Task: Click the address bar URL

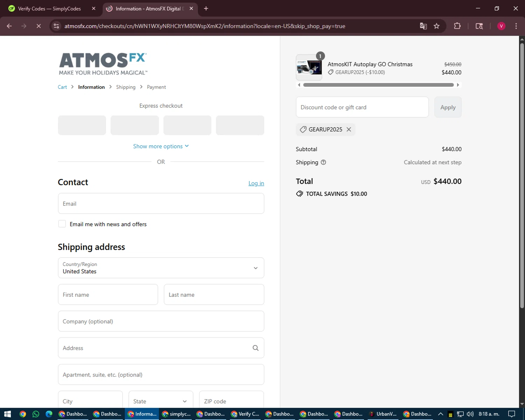Action: coord(205,26)
